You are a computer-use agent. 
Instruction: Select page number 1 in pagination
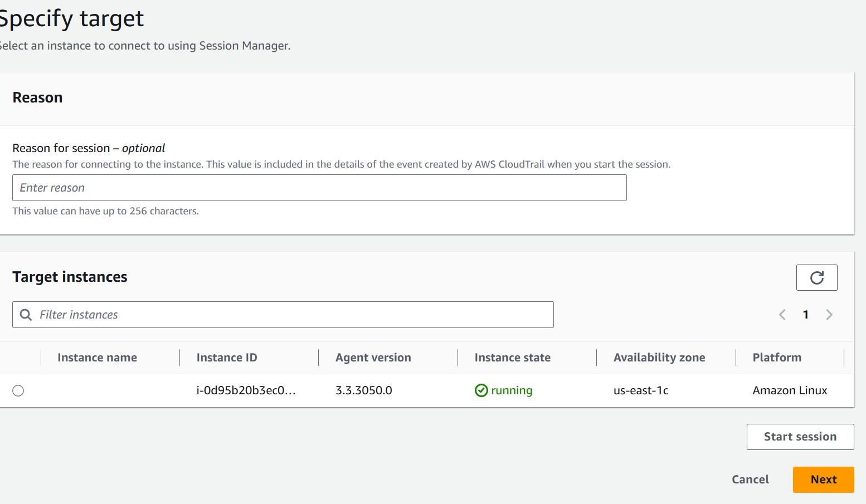click(x=806, y=315)
